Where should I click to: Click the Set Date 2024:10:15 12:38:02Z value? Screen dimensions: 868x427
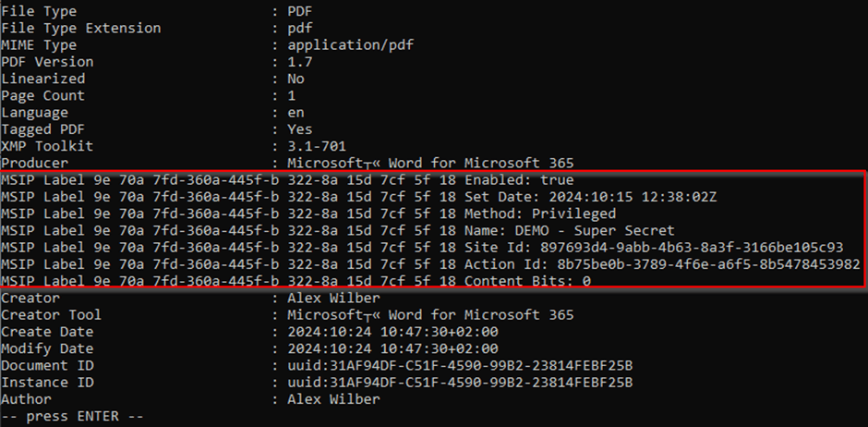633,197
